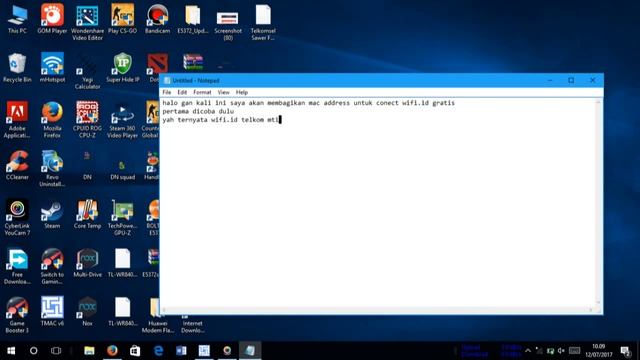Click the line starting "halo gan kali ini"
The image size is (640, 360).
pyautogui.click(x=308, y=103)
